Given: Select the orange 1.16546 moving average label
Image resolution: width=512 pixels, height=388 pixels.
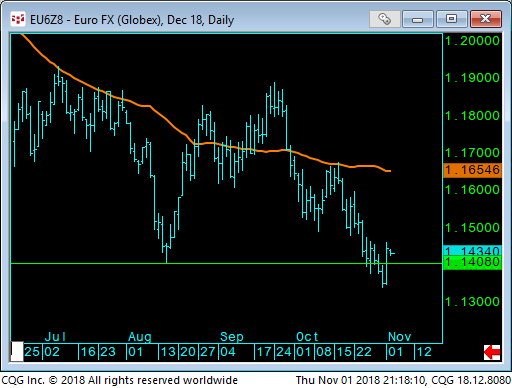Looking at the screenshot, I should (x=472, y=170).
